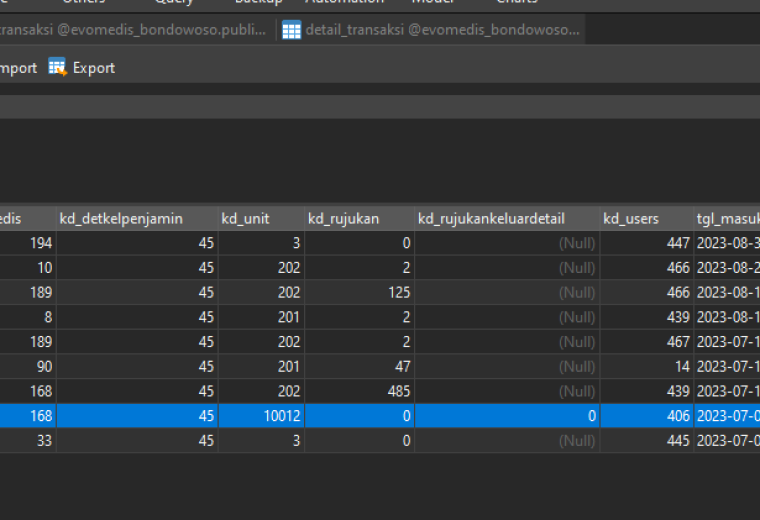Click the kd_users column header
This screenshot has width=760, height=520.
(x=647, y=219)
